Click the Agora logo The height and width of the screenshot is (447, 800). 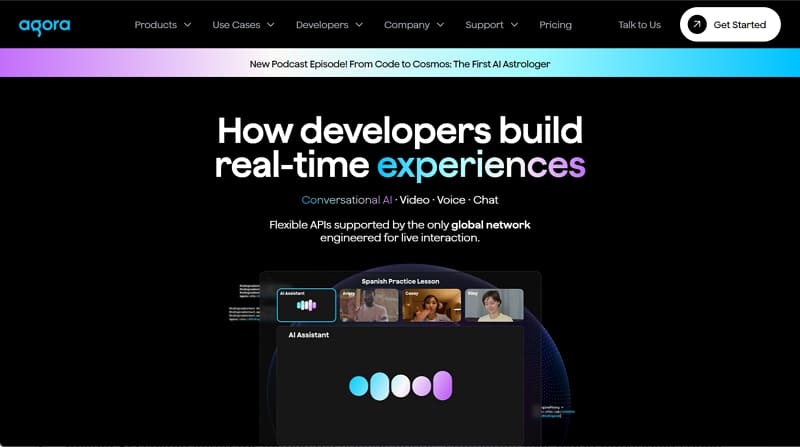44,26
